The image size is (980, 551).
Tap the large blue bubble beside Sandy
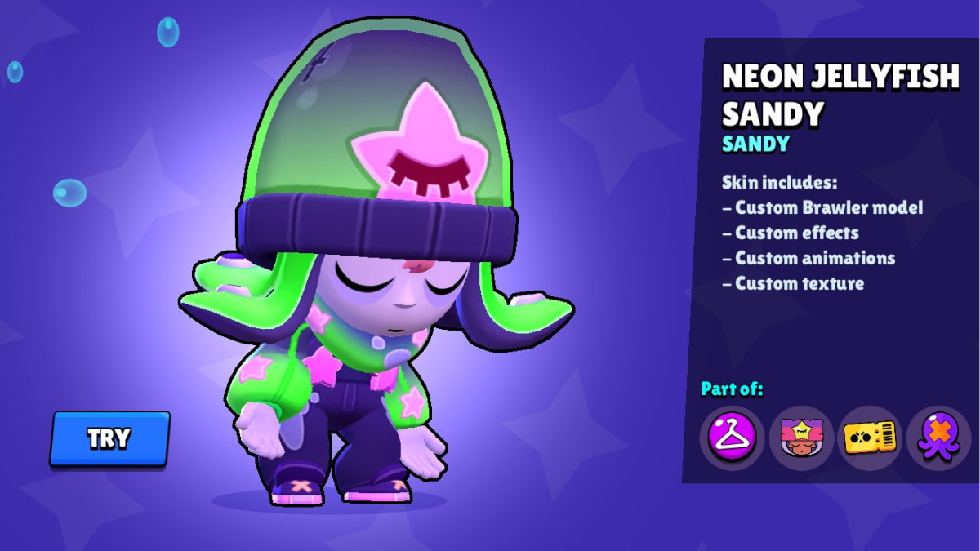70,193
